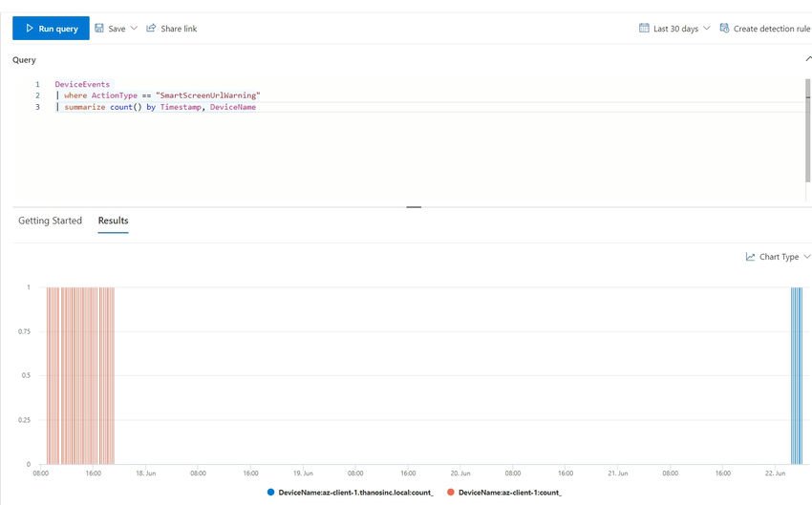Toggle the az-client-1.thanosinc.local blue legend dot
Screen dimensions: 812x505
pyautogui.click(x=270, y=492)
